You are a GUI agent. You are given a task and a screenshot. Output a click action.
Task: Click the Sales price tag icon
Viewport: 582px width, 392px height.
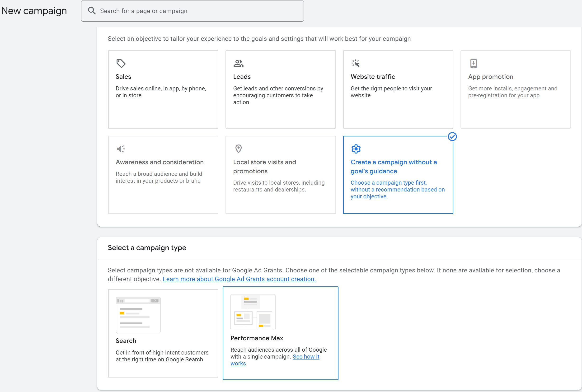point(121,63)
